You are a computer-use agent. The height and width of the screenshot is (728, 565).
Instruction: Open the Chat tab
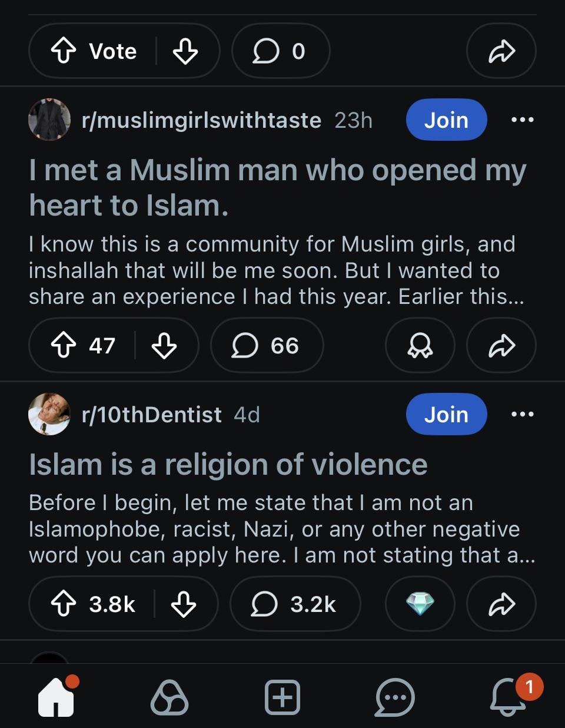pyautogui.click(x=395, y=697)
